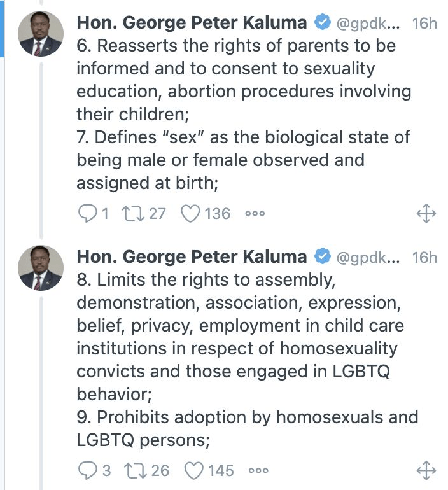Click the @gpdk handle on the second tweet
The image size is (448, 490).
(x=367, y=257)
